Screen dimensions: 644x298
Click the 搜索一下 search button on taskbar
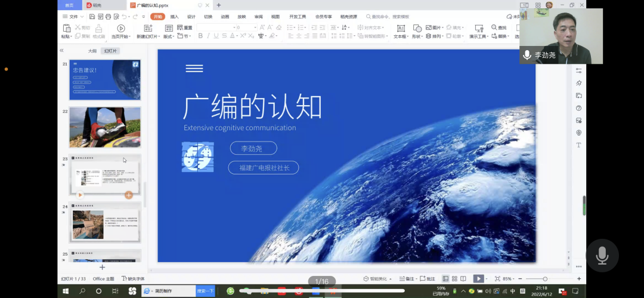click(205, 291)
